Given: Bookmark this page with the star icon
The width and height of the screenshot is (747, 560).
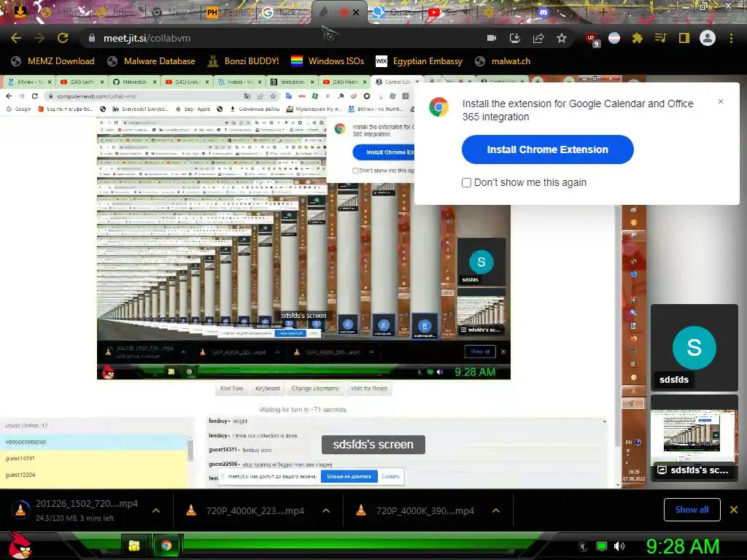Looking at the screenshot, I should tap(562, 38).
